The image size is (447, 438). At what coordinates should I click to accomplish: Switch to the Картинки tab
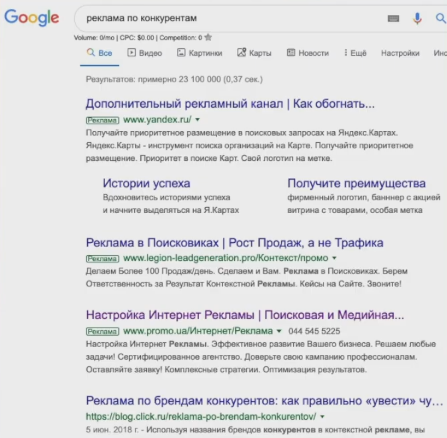click(199, 53)
